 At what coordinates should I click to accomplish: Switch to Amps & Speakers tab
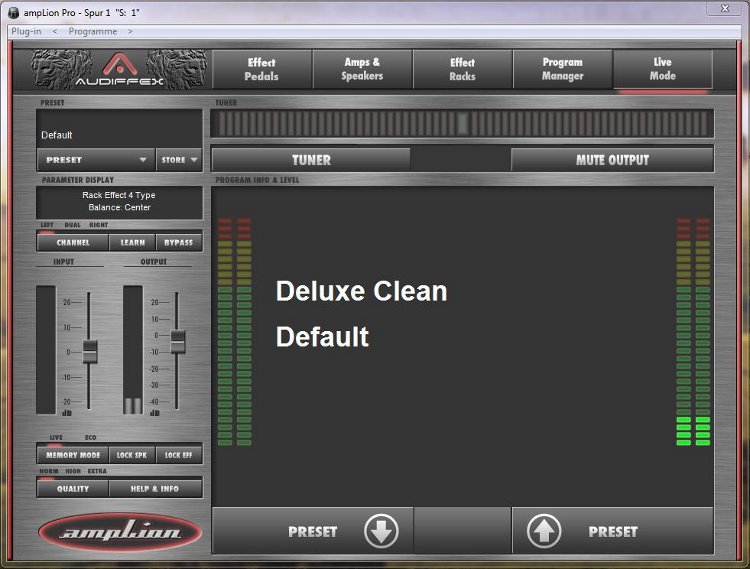point(362,69)
